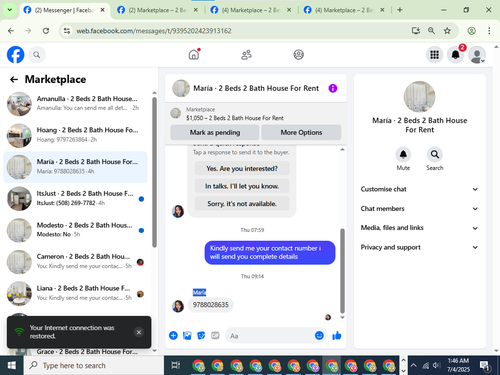Click the María profile picture in right panel

coord(419,97)
